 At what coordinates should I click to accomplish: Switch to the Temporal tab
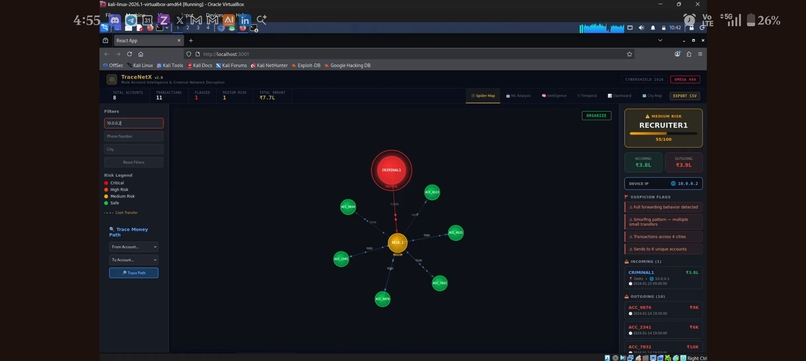coord(587,96)
